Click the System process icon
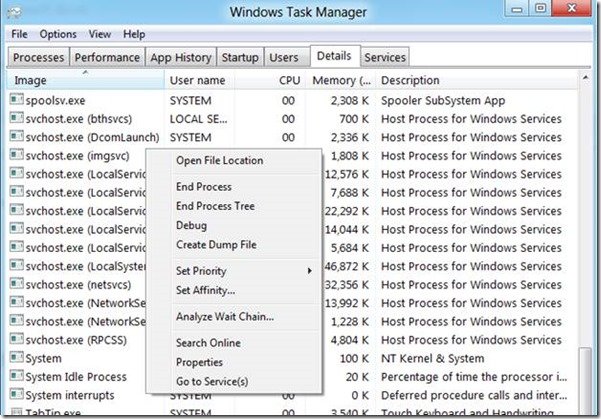Image resolution: width=601 pixels, height=419 pixels. tap(16, 357)
